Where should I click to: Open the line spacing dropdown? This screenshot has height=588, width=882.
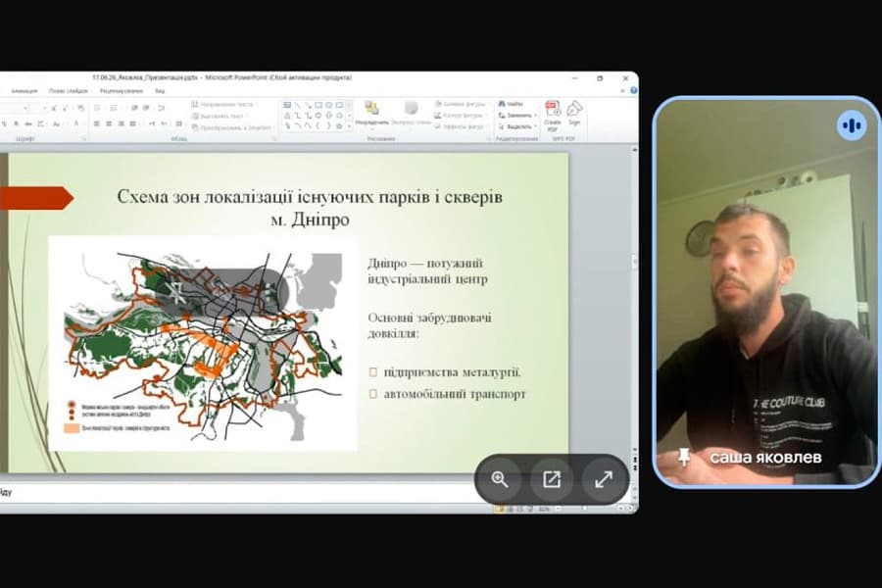(x=162, y=108)
